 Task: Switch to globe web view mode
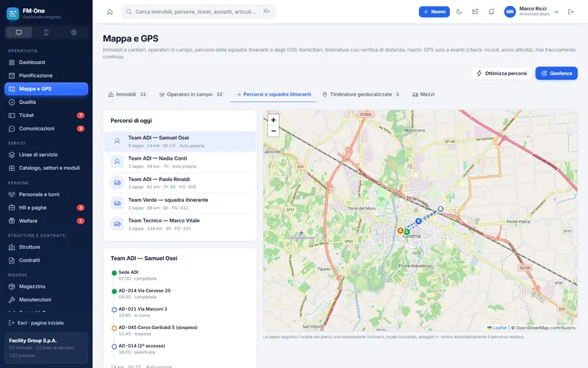coord(74,32)
